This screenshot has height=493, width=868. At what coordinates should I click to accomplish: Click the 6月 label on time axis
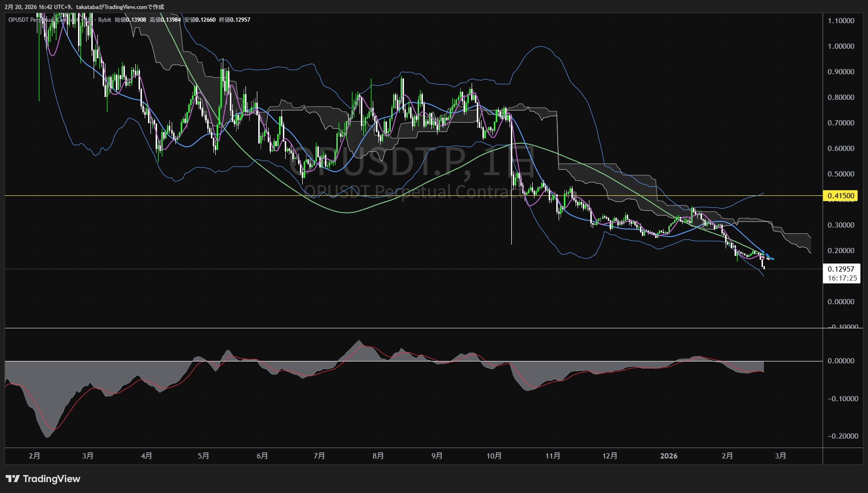pos(262,456)
